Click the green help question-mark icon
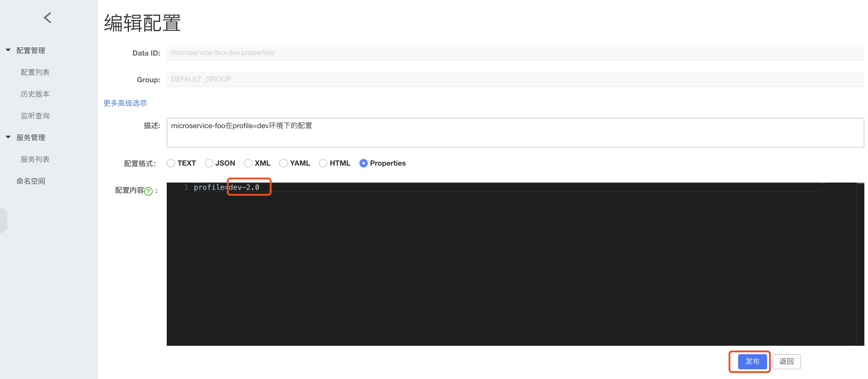Image resolution: width=868 pixels, height=379 pixels. pos(148,191)
